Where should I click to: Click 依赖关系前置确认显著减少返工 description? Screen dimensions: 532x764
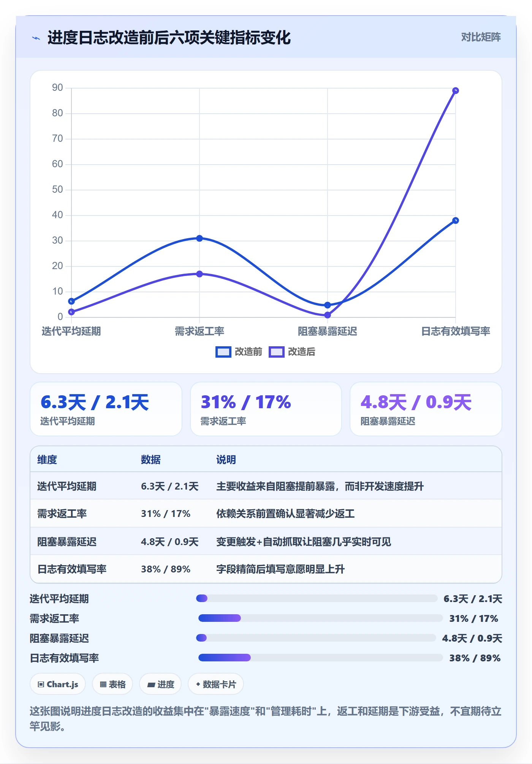point(285,514)
